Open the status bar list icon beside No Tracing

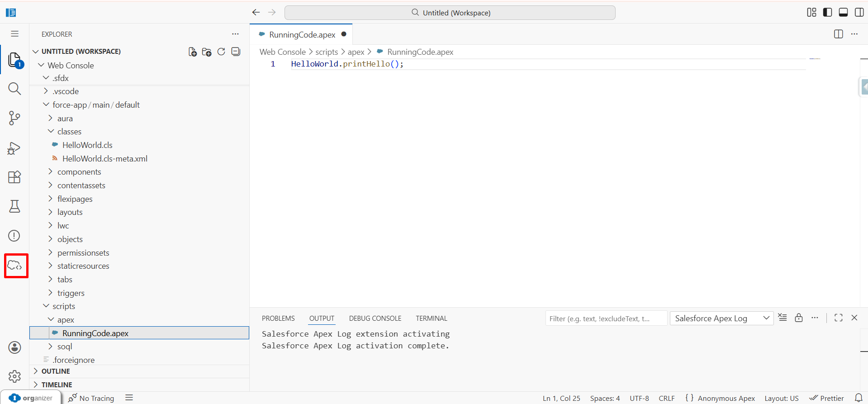tap(129, 398)
